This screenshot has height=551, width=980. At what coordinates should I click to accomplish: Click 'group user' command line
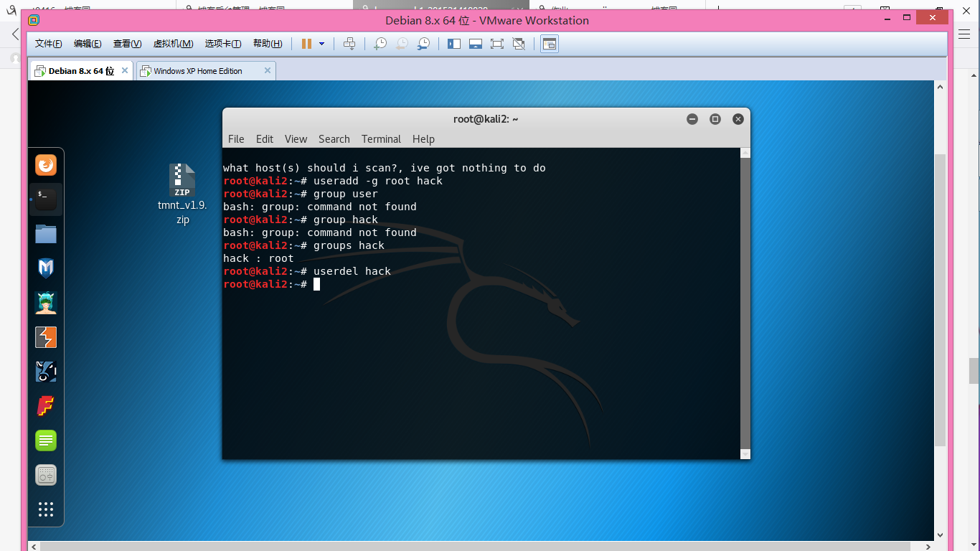coord(301,194)
